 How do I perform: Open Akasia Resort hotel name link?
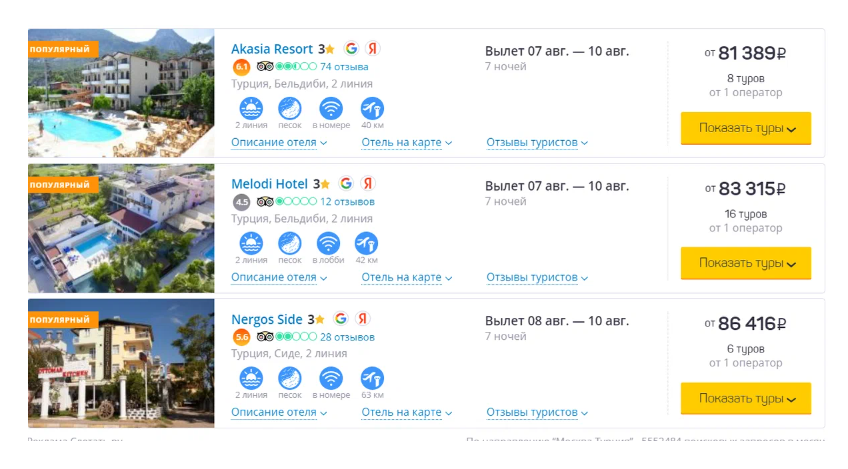pyautogui.click(x=271, y=49)
